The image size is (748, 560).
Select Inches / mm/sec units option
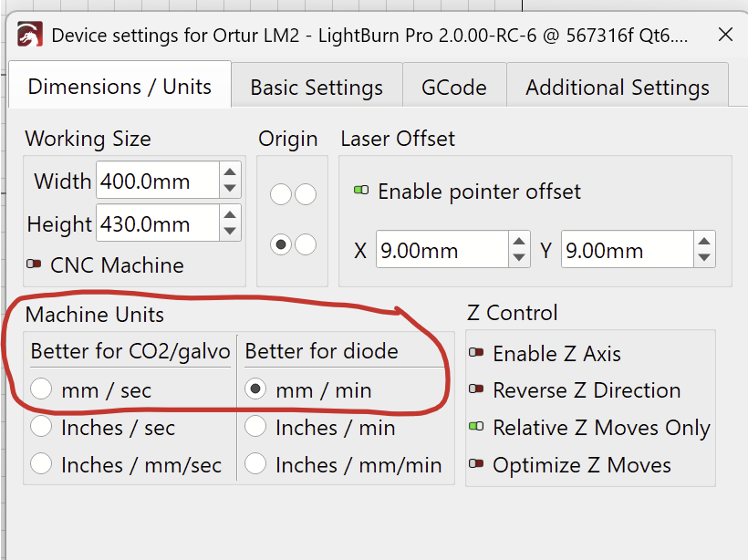coord(41,463)
